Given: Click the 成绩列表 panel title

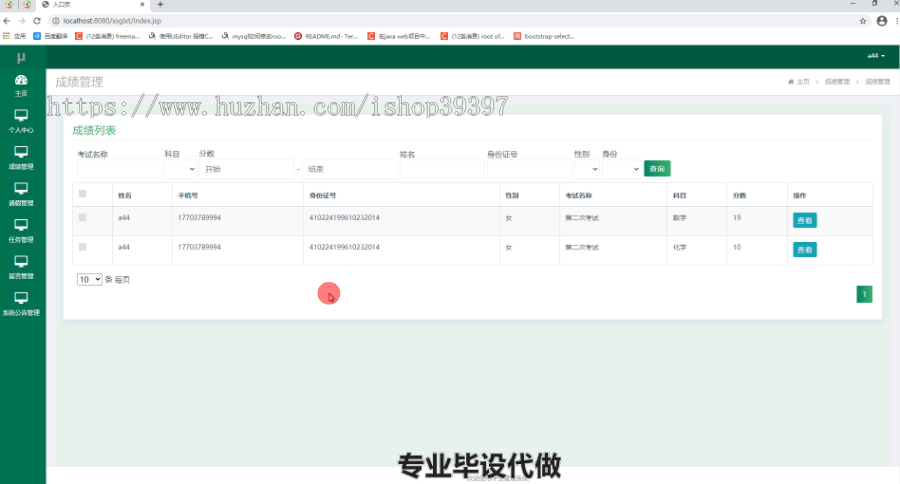Looking at the screenshot, I should (94, 130).
